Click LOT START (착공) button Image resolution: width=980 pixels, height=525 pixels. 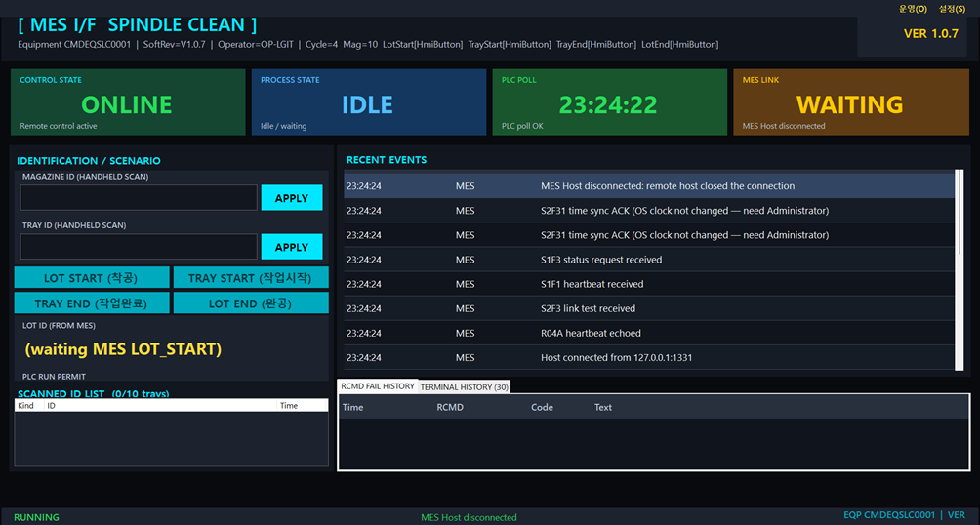(x=92, y=277)
